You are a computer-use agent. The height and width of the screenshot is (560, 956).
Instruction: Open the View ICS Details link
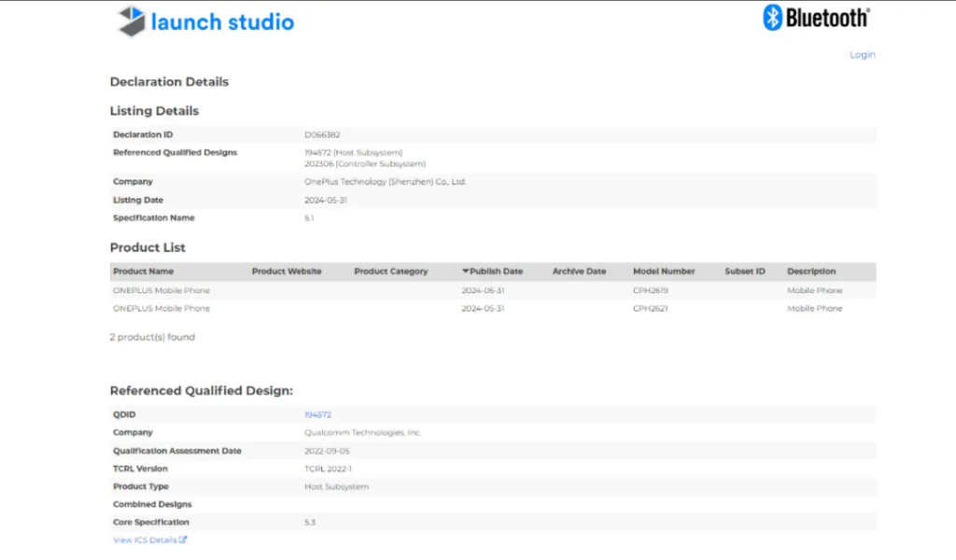click(150, 540)
